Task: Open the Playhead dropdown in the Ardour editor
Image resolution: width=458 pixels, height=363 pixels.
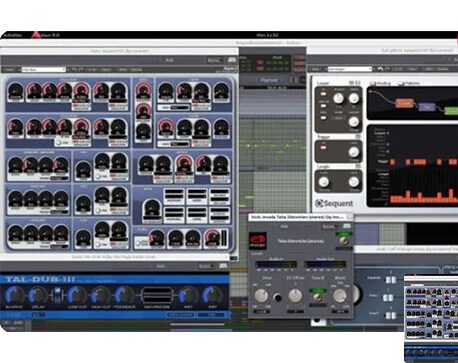Action: point(269,80)
